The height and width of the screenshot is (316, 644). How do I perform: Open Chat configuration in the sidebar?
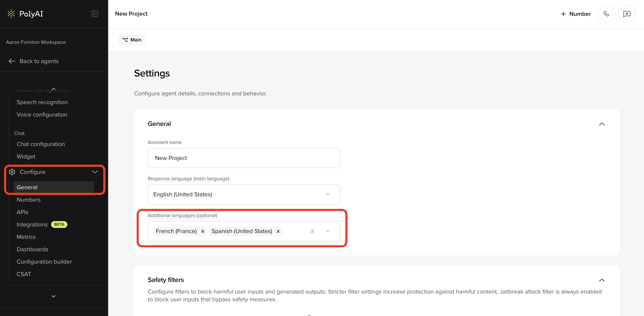pos(41,144)
